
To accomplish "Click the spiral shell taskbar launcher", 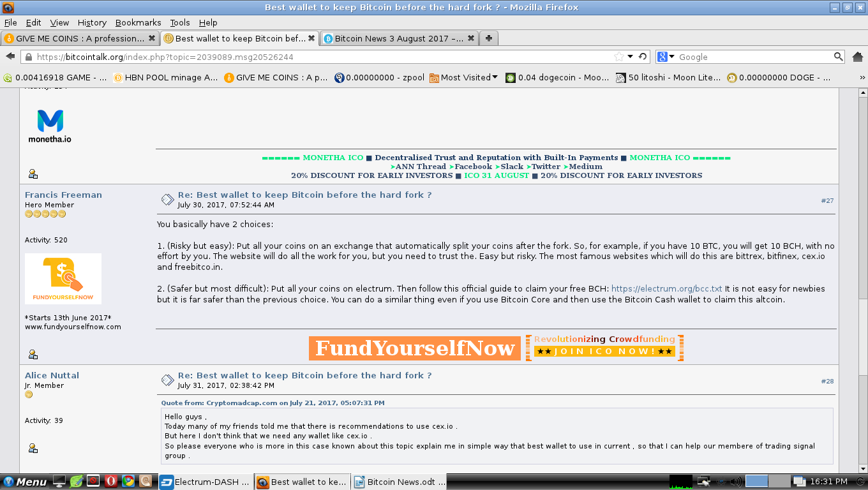I will click(x=145, y=482).
